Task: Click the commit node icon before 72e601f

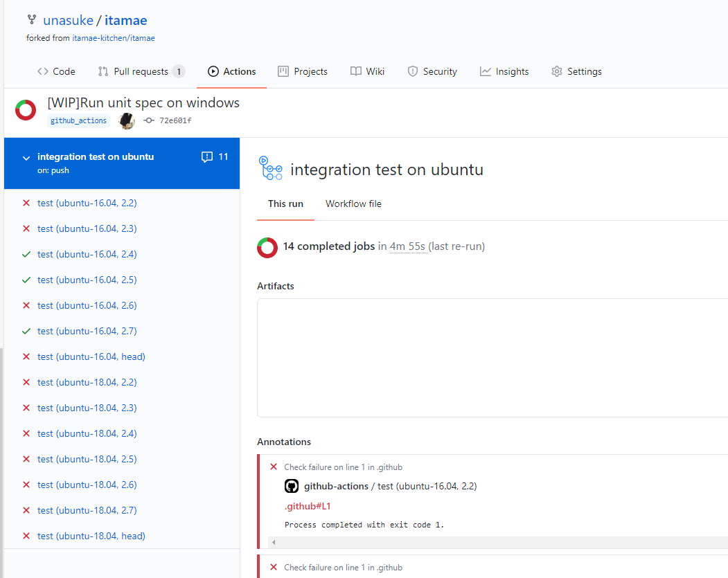Action: 148,120
